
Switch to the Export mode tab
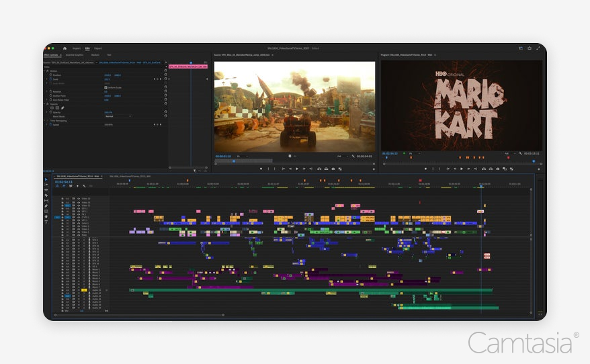98,48
